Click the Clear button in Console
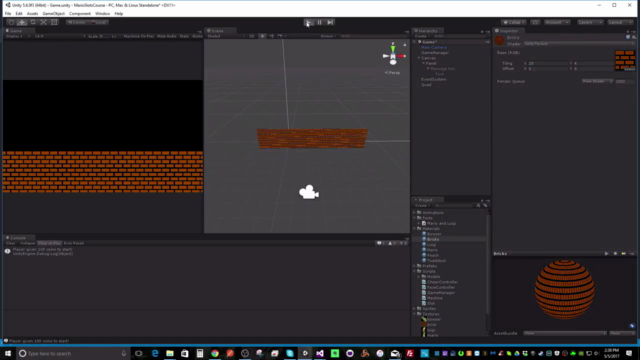640x360 pixels. [11, 243]
